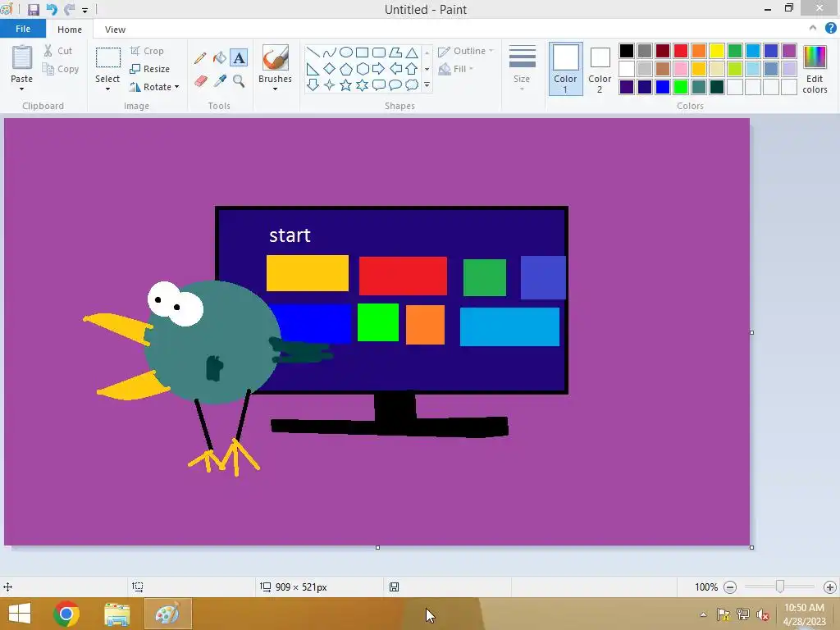Open File Explorer from taskbar

coord(116,614)
